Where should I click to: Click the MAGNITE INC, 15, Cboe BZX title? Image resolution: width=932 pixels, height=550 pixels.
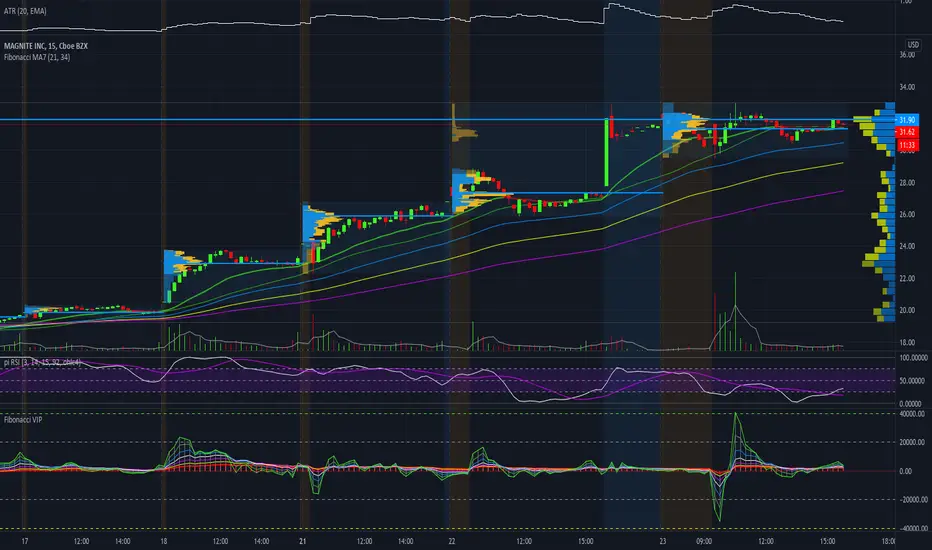(46, 46)
